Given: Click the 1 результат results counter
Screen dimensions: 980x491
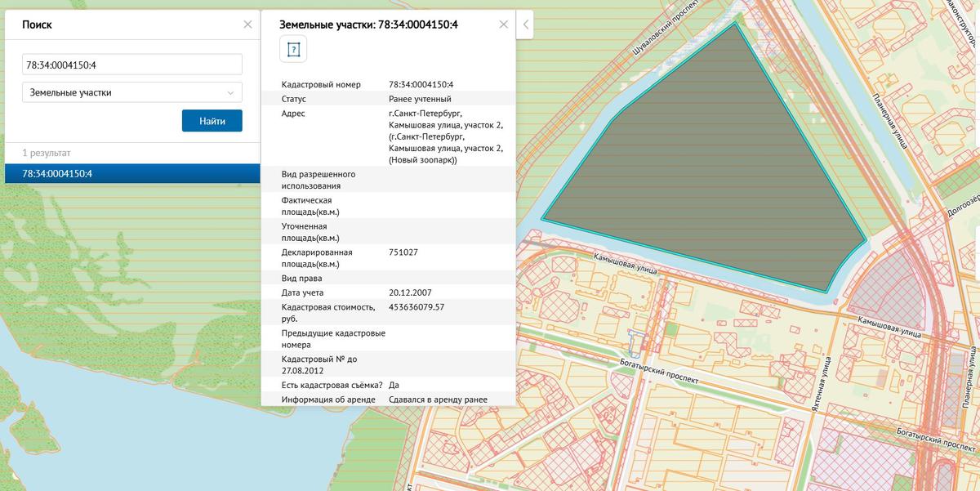Looking at the screenshot, I should pyautogui.click(x=47, y=153).
